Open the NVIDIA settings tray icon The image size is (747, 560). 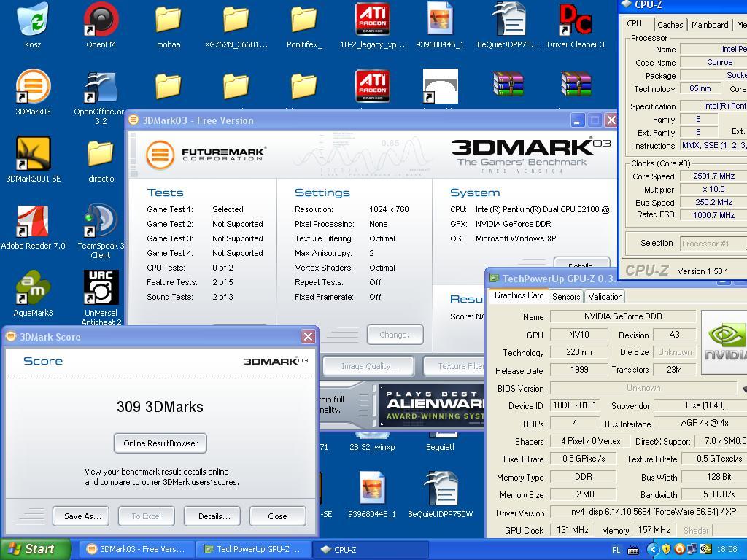tap(705, 549)
